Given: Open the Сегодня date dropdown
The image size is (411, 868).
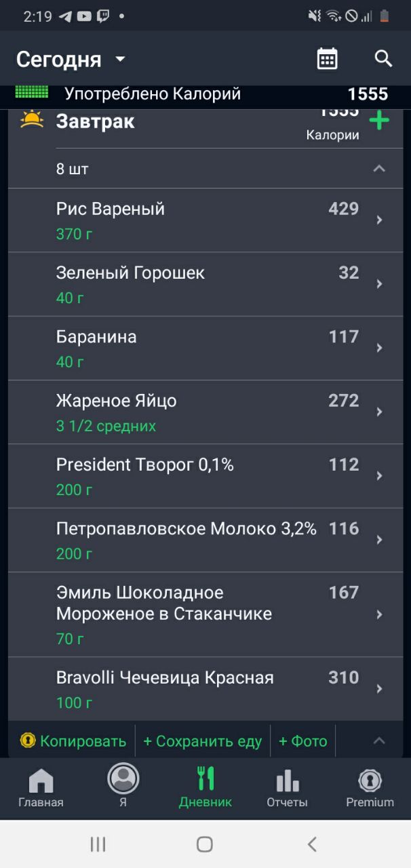Looking at the screenshot, I should (x=71, y=60).
